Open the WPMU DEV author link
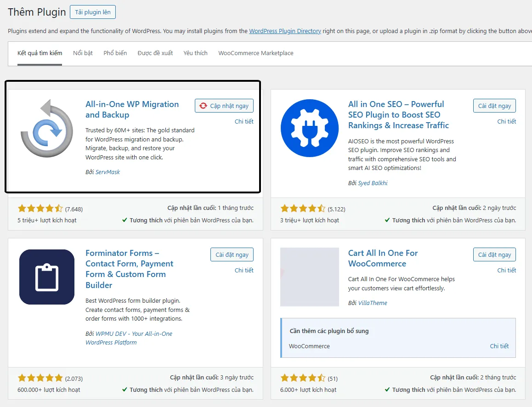The width and height of the screenshot is (532, 407). pyautogui.click(x=129, y=338)
